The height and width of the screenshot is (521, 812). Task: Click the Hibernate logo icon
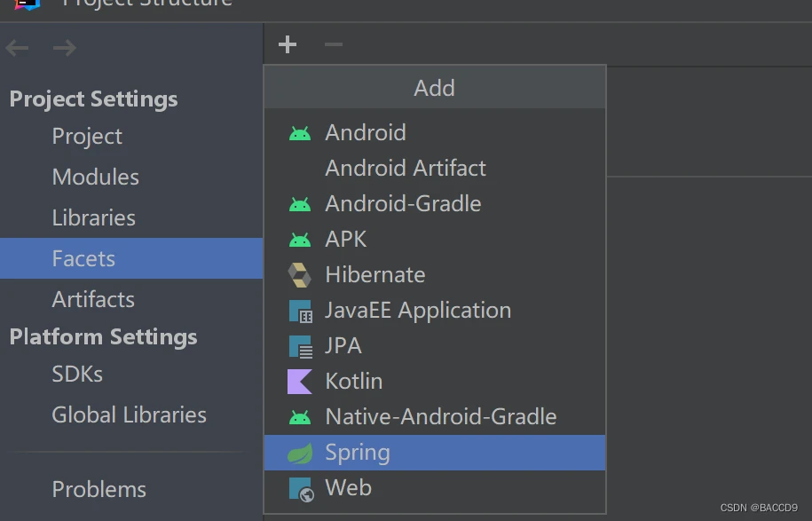300,275
